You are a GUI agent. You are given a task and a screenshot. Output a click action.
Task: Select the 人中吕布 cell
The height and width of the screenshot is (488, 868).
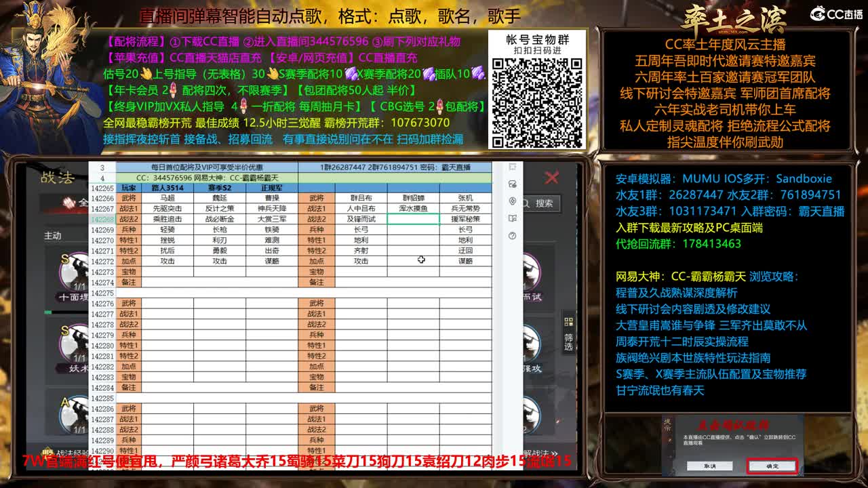[361, 209]
